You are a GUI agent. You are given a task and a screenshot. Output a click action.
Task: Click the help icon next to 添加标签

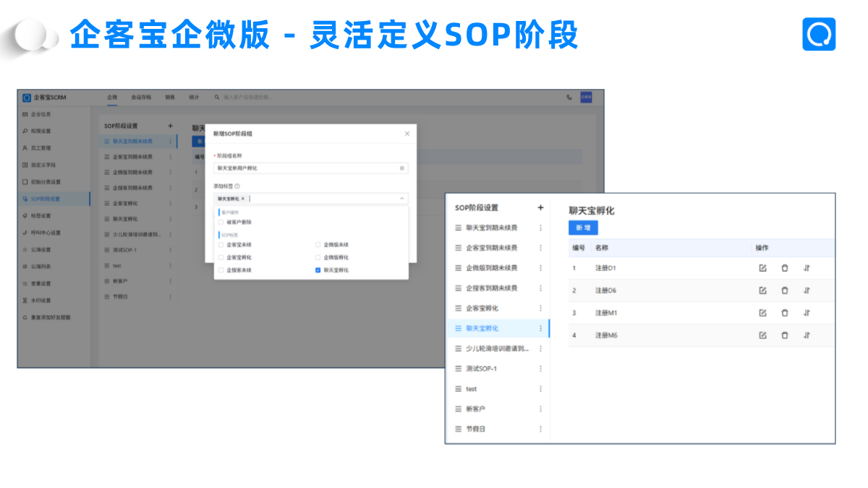(x=237, y=186)
